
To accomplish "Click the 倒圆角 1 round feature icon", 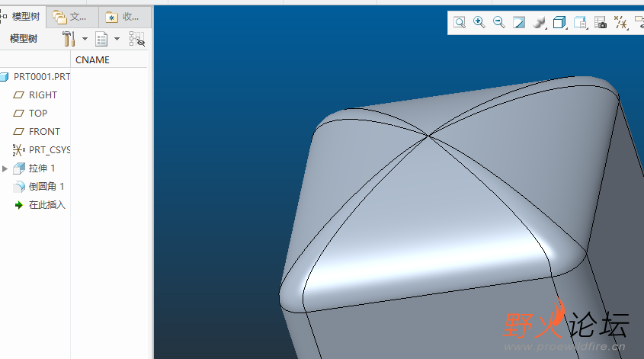I will point(19,187).
